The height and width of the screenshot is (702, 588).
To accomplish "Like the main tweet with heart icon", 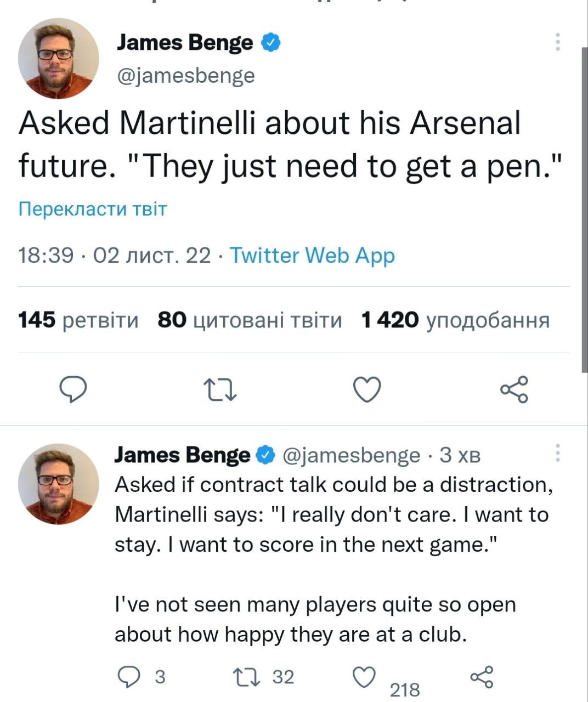I will point(366,389).
